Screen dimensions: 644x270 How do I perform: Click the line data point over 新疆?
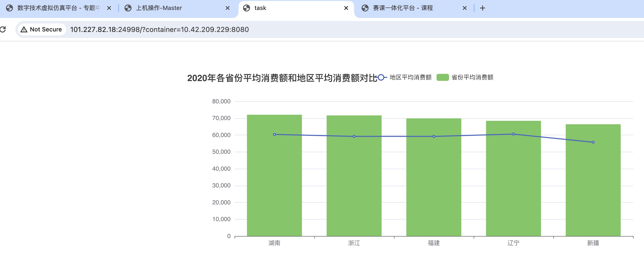click(593, 142)
